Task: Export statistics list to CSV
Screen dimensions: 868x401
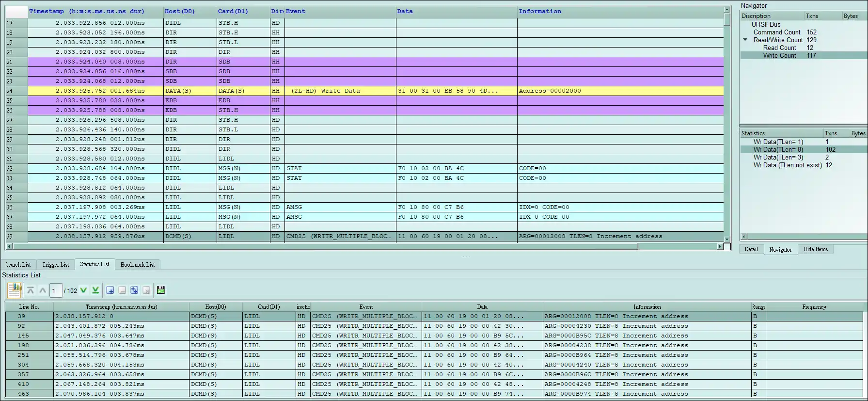Action: coord(161,290)
